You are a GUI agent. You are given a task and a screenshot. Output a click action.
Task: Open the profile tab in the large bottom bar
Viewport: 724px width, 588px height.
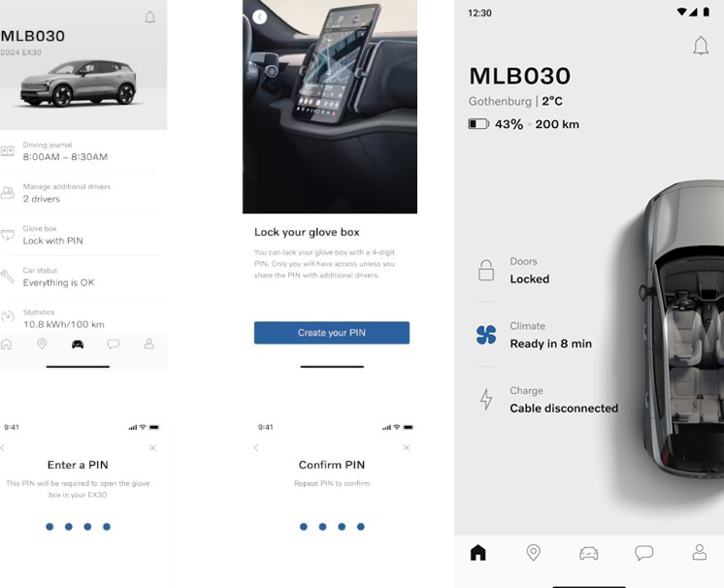[699, 552]
